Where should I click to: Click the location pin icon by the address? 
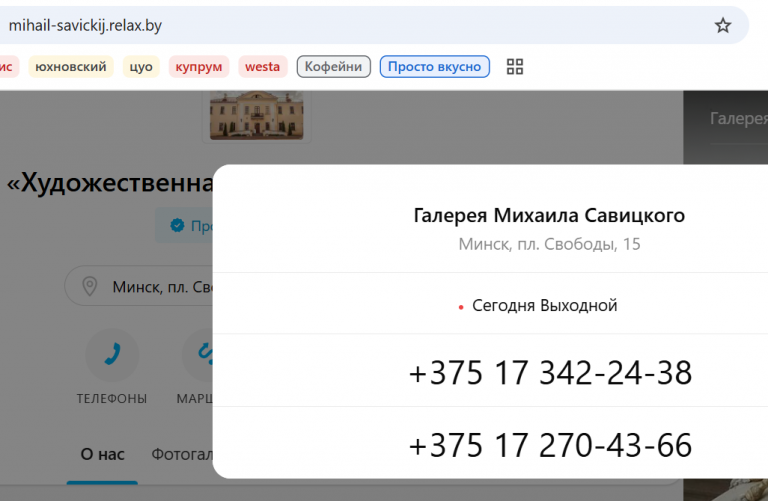[x=90, y=286]
